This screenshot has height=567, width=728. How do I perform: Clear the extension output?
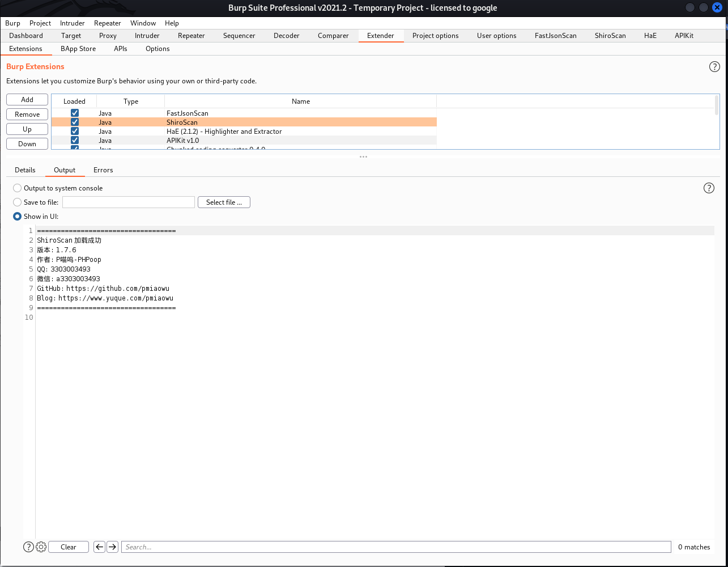[x=69, y=547]
